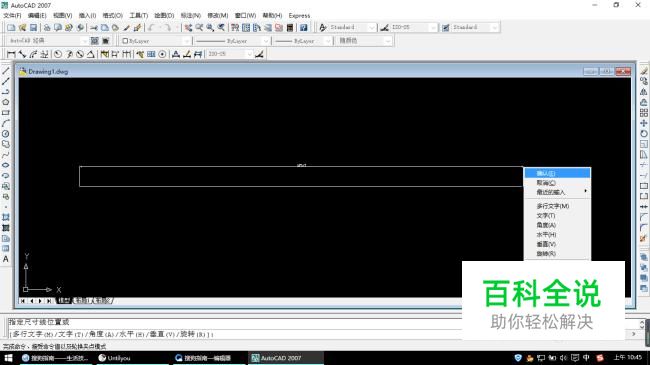Open Help with the question mark icon
The width and height of the screenshot is (650, 365).
(x=304, y=27)
